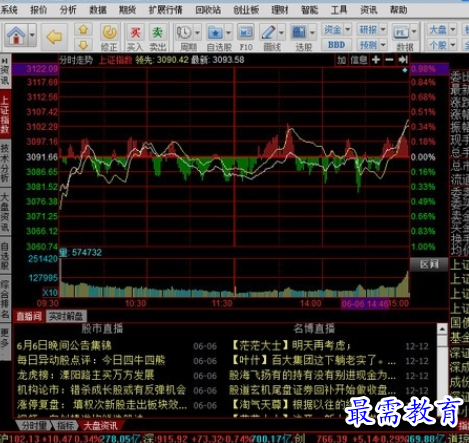Click the sidebar collapse arrow icon
The image size is (469, 443).
[x=5, y=61]
